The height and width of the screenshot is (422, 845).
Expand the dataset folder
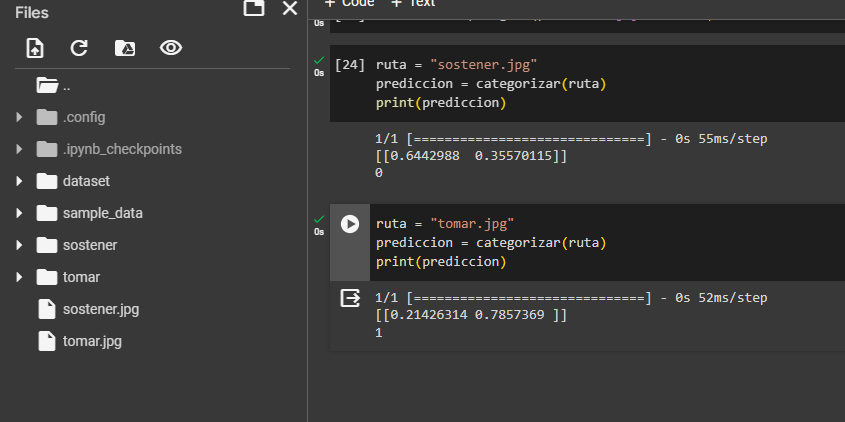[19, 182]
